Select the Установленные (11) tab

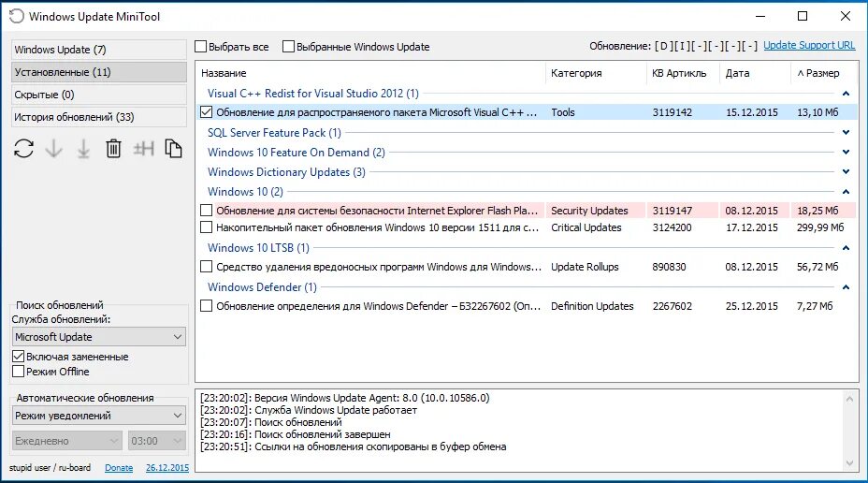(x=98, y=72)
